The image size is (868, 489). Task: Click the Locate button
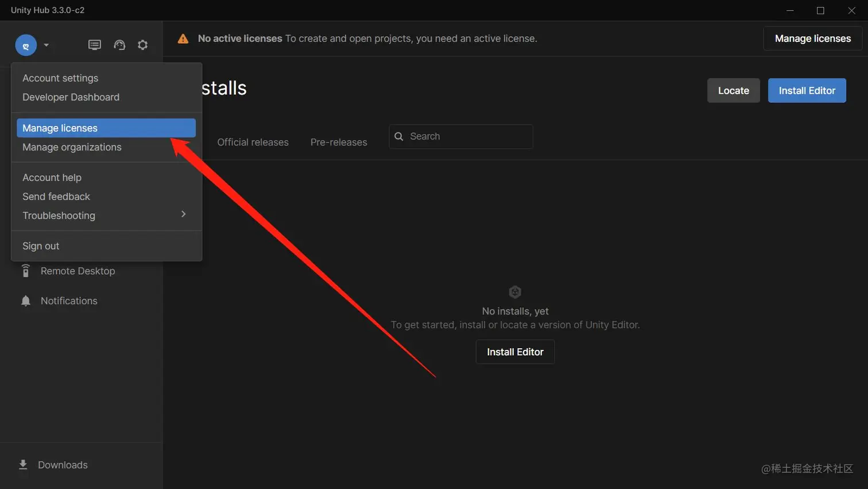733,91
